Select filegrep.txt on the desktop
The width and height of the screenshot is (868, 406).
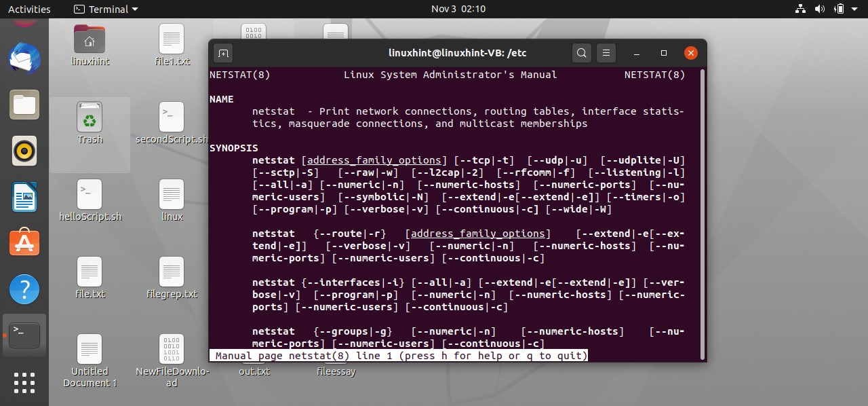tap(172, 278)
